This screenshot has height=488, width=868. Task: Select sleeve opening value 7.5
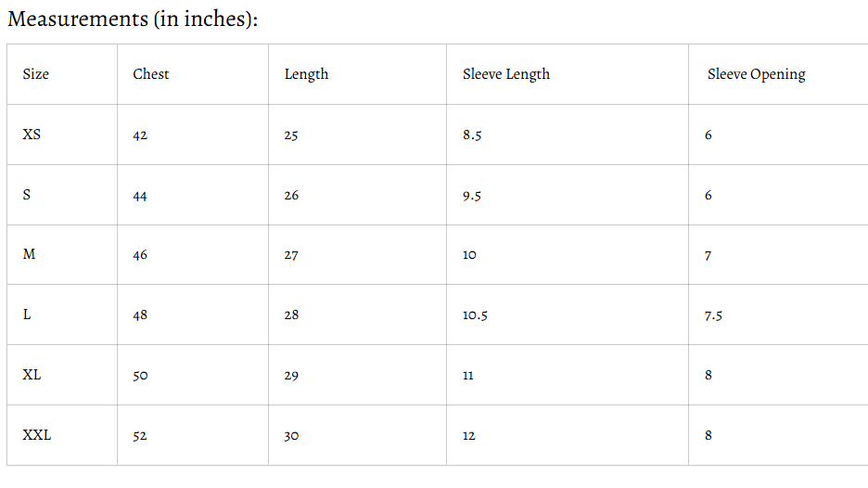coord(713,315)
